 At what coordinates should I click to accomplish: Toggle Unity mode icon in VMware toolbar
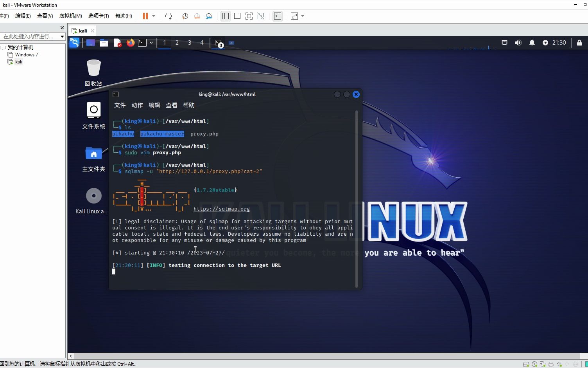coord(261,16)
